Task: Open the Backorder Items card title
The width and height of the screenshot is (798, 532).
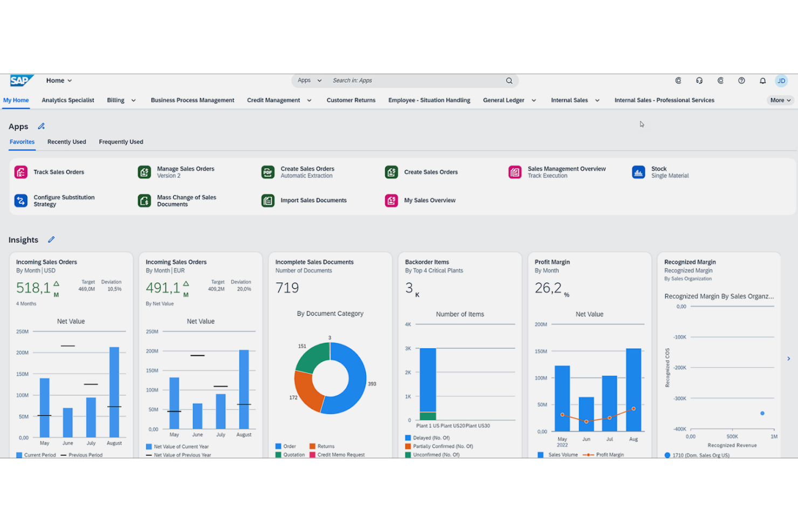Action: click(x=427, y=262)
